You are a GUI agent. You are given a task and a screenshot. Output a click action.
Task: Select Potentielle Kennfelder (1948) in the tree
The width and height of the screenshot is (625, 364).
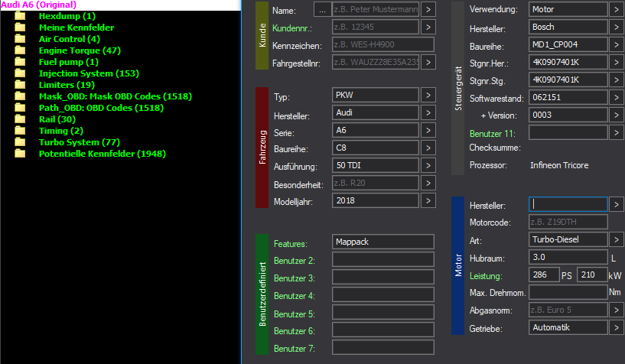click(102, 154)
